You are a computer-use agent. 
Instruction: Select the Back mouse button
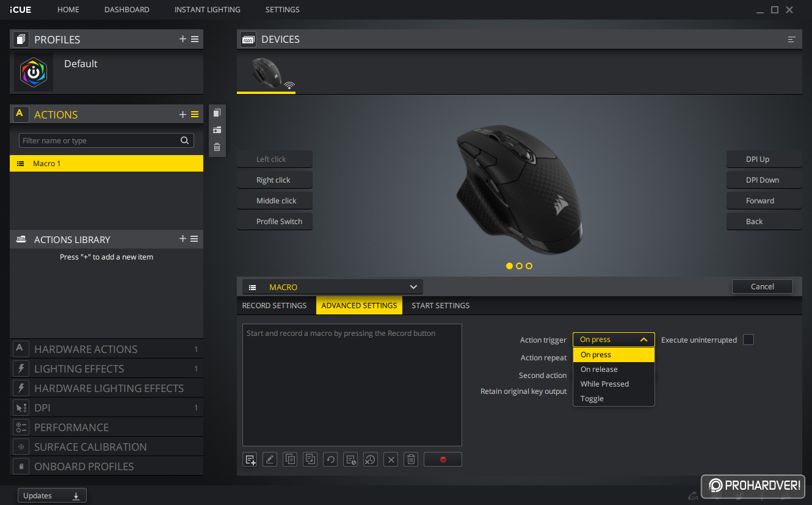pyautogui.click(x=764, y=222)
